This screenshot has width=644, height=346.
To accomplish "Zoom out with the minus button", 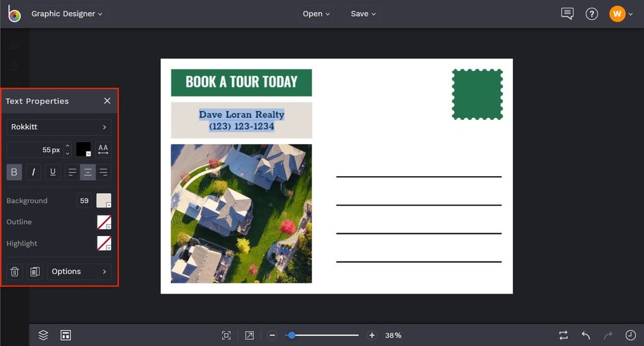I will click(272, 335).
